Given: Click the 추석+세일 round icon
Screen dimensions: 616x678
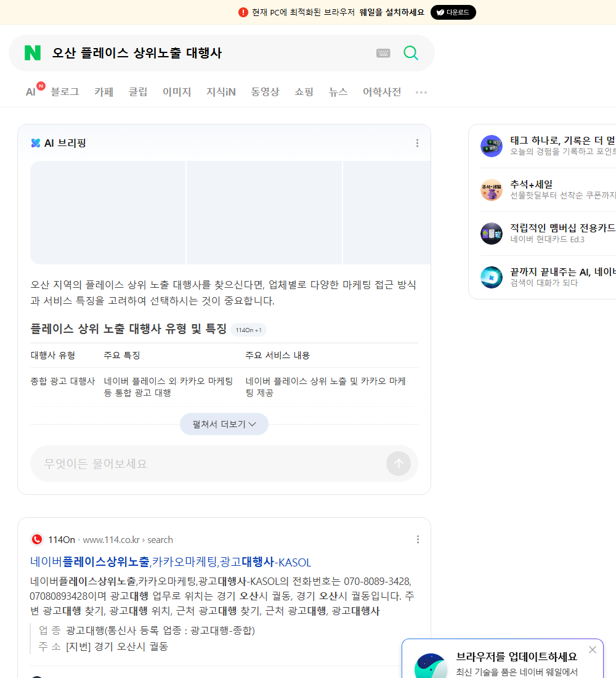Looking at the screenshot, I should (492, 190).
